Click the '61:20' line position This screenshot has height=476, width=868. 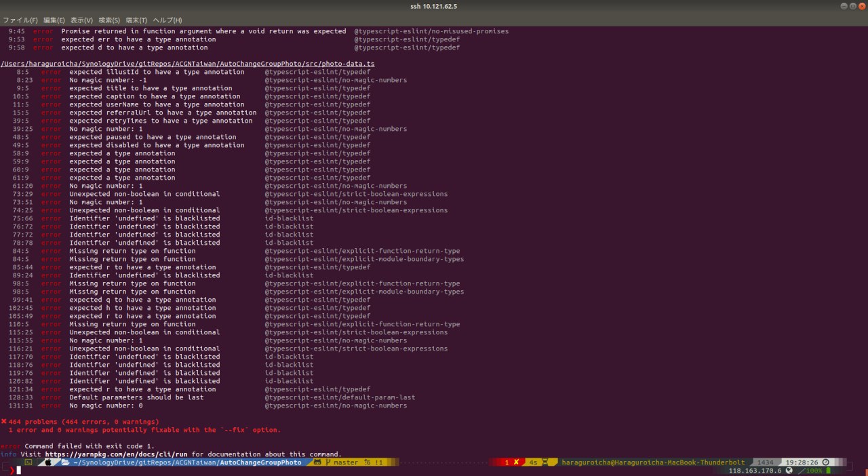pos(22,186)
